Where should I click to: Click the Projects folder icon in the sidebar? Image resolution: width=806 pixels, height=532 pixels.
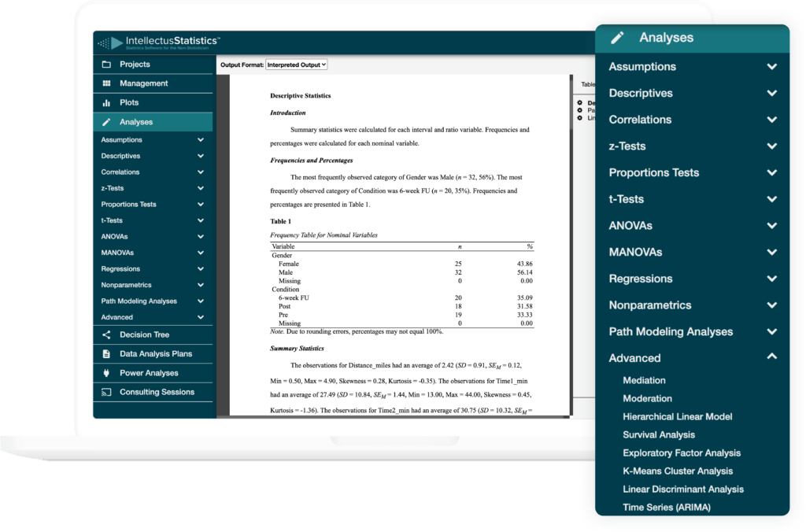pyautogui.click(x=106, y=65)
